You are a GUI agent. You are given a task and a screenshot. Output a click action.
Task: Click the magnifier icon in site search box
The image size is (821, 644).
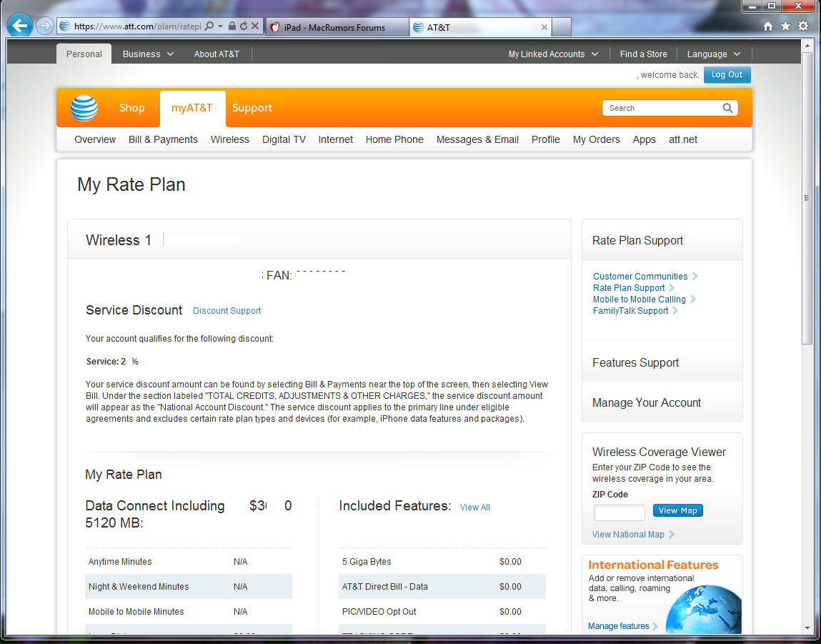tap(727, 108)
